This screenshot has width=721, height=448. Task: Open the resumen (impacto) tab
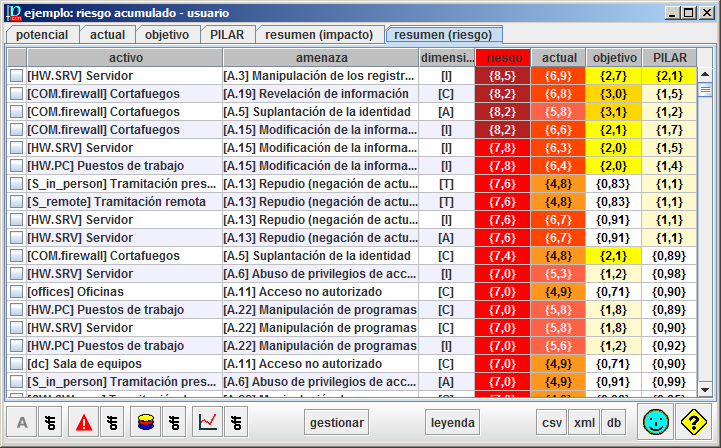(x=319, y=34)
